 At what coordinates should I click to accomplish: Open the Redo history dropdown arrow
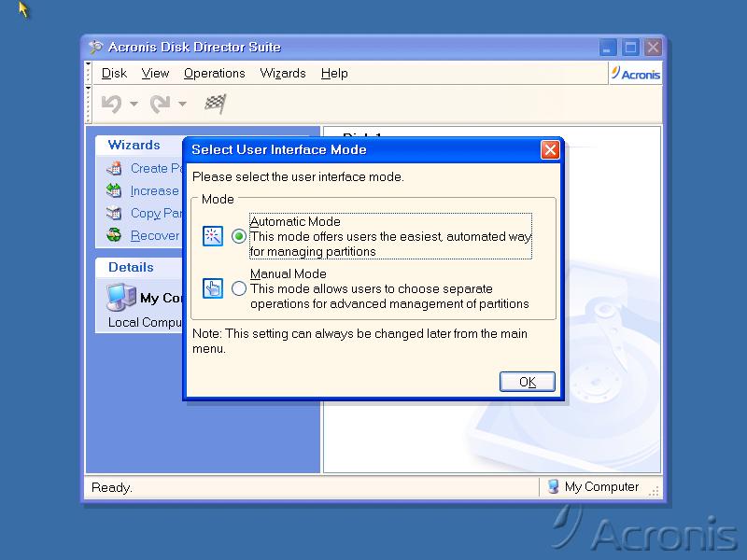(182, 104)
